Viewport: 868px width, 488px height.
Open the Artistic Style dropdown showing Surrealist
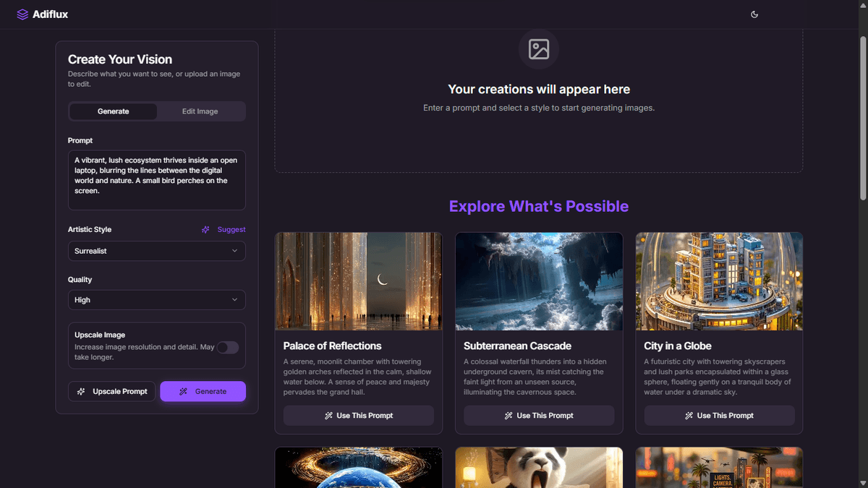point(156,251)
